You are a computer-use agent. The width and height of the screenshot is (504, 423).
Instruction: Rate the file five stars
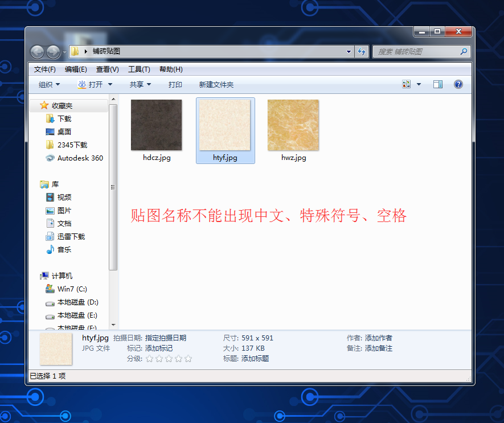click(189, 359)
